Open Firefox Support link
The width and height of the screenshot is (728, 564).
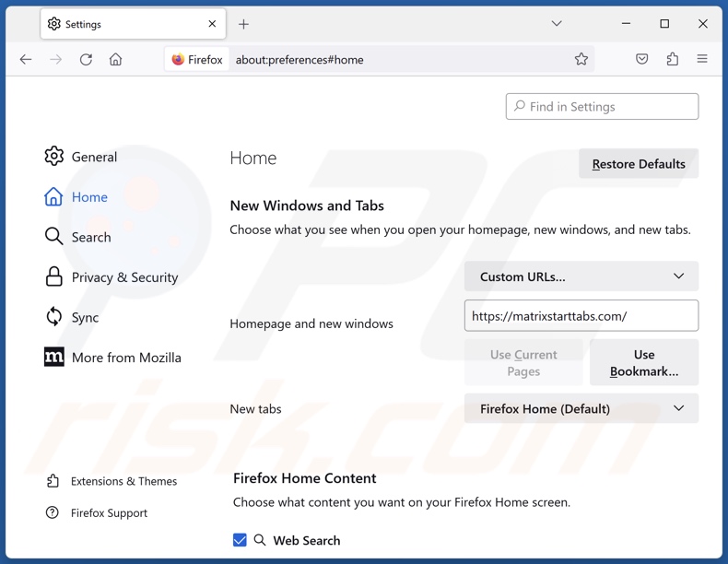(x=97, y=513)
